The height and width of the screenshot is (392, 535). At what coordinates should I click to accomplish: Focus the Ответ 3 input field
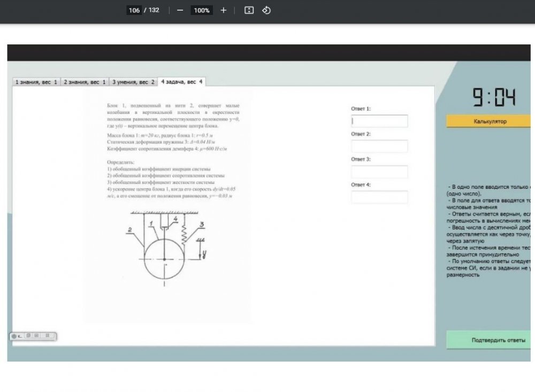tap(379, 172)
